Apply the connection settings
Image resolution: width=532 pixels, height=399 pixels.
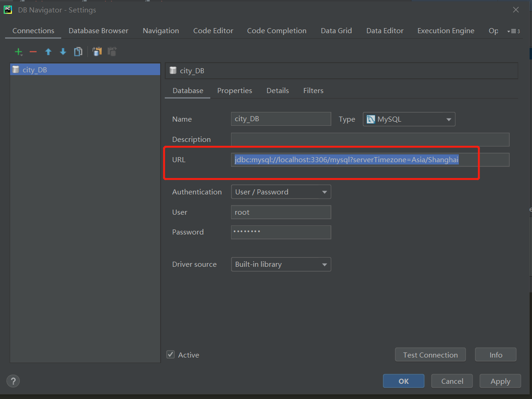click(x=500, y=381)
